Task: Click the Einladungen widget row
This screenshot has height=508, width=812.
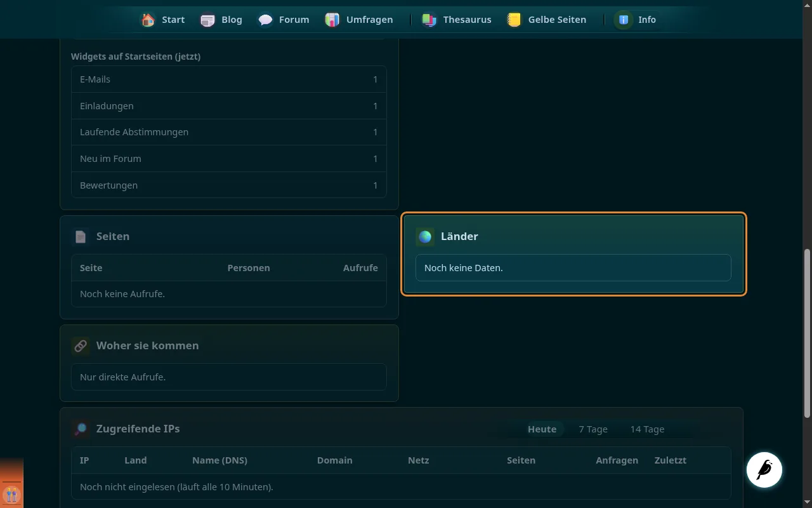Action: [x=229, y=106]
